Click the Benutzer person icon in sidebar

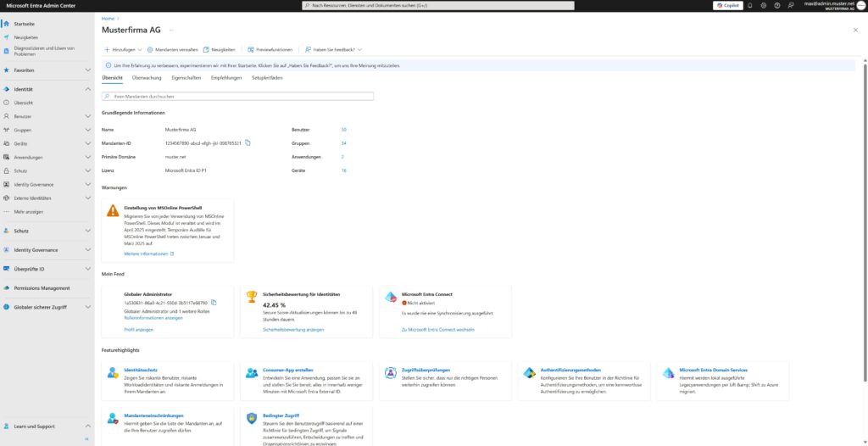pyautogui.click(x=6, y=116)
